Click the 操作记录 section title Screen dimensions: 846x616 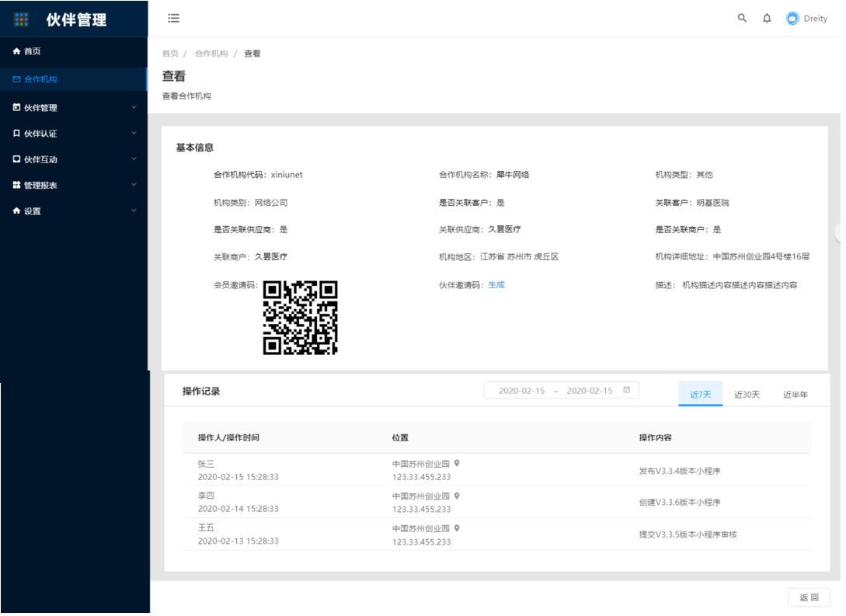pos(200,391)
